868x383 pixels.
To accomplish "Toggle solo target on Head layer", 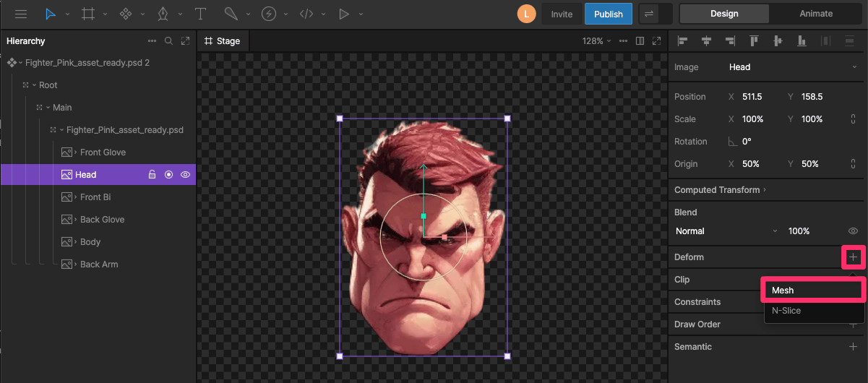I will pyautogui.click(x=168, y=175).
